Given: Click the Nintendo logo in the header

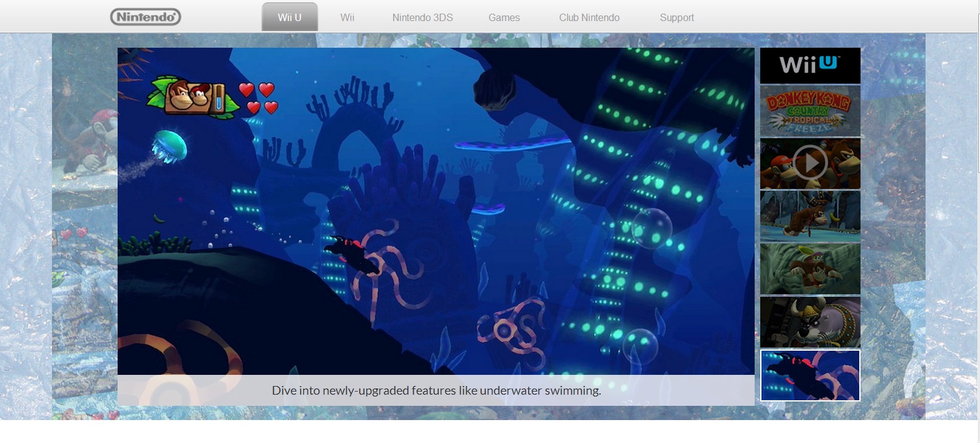Looking at the screenshot, I should 145,17.
